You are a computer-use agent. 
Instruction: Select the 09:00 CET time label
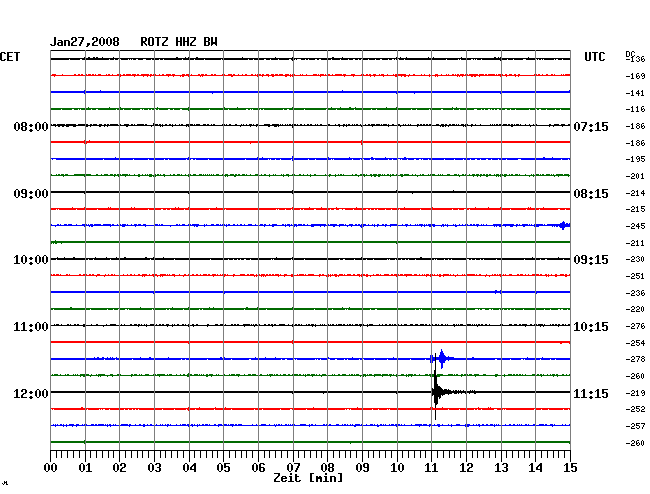tap(31, 194)
